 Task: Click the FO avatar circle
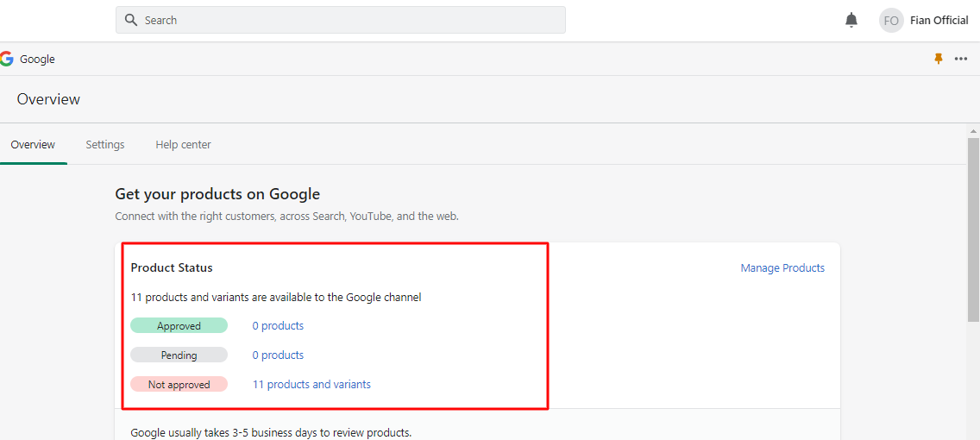(891, 21)
